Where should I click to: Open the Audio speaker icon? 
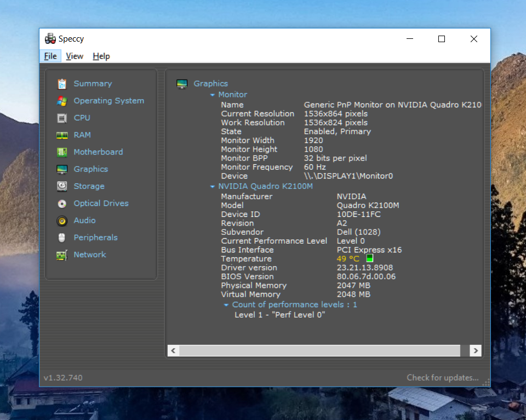tap(62, 221)
